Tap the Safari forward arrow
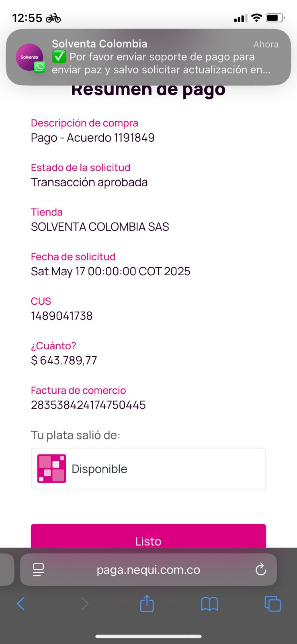Screen dimensions: 297x644 pyautogui.click(x=85, y=603)
